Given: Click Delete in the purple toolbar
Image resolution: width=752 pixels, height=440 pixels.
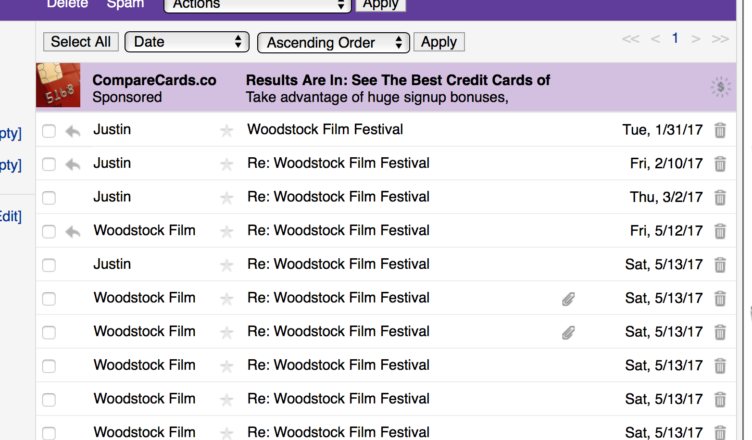Looking at the screenshot, I should click(x=67, y=4).
